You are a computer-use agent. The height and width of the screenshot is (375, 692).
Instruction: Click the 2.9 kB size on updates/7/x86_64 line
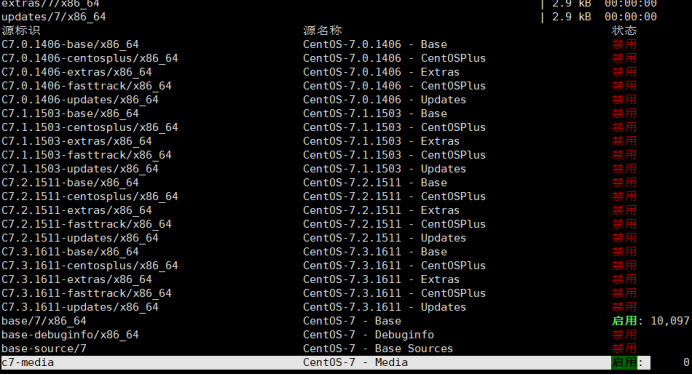coord(572,17)
